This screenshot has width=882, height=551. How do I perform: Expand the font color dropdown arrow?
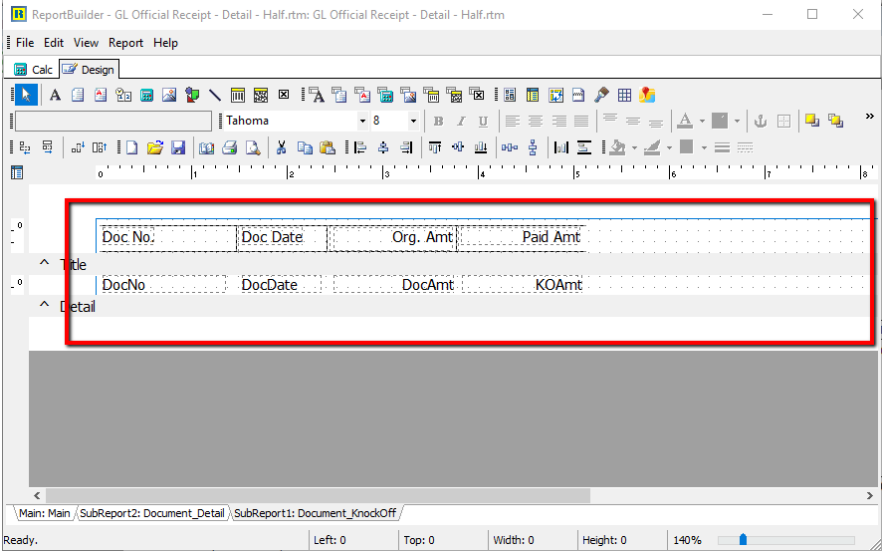(x=702, y=121)
